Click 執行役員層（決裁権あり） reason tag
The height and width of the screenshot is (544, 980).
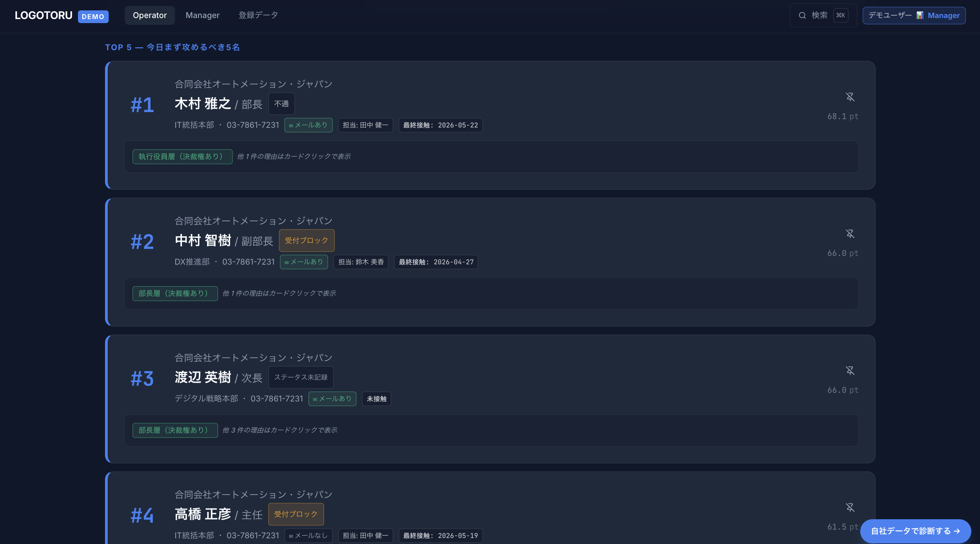click(182, 156)
